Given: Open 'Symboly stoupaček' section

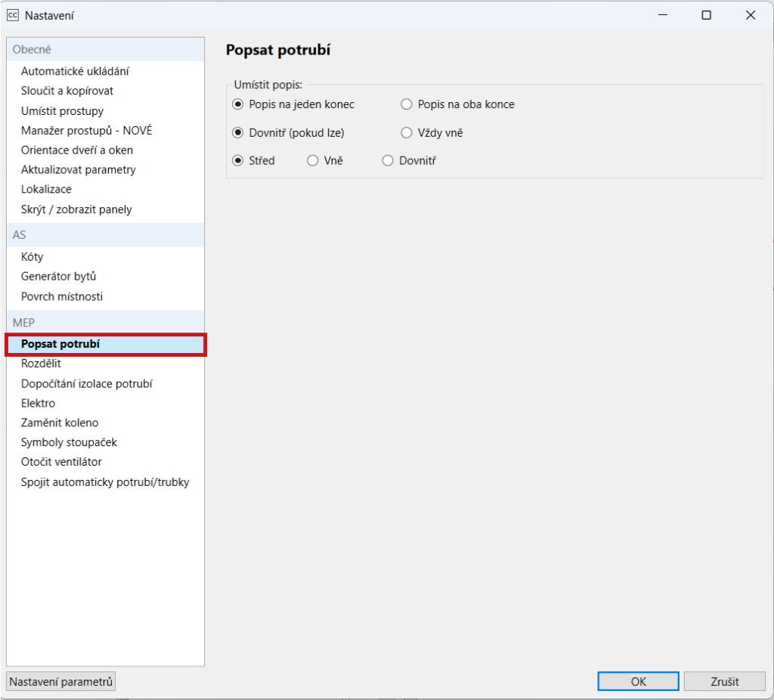Looking at the screenshot, I should tap(69, 442).
